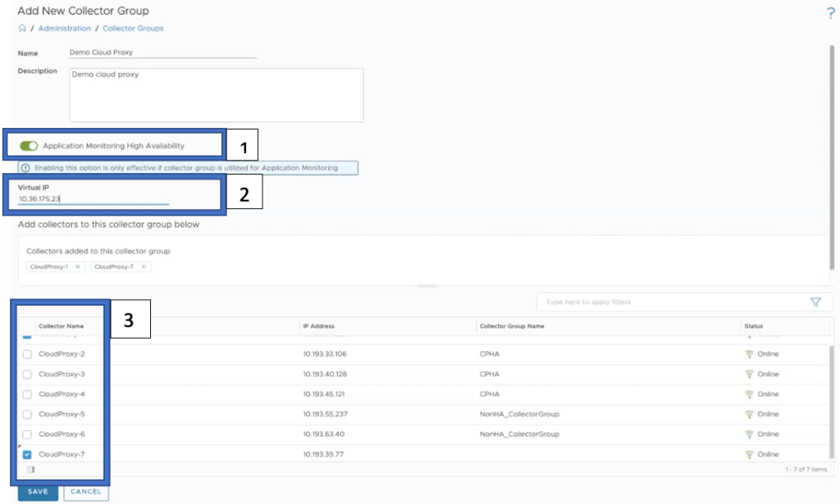Select the CloudProxy-5 checkbox
This screenshot has height=504, width=840.
click(x=27, y=414)
